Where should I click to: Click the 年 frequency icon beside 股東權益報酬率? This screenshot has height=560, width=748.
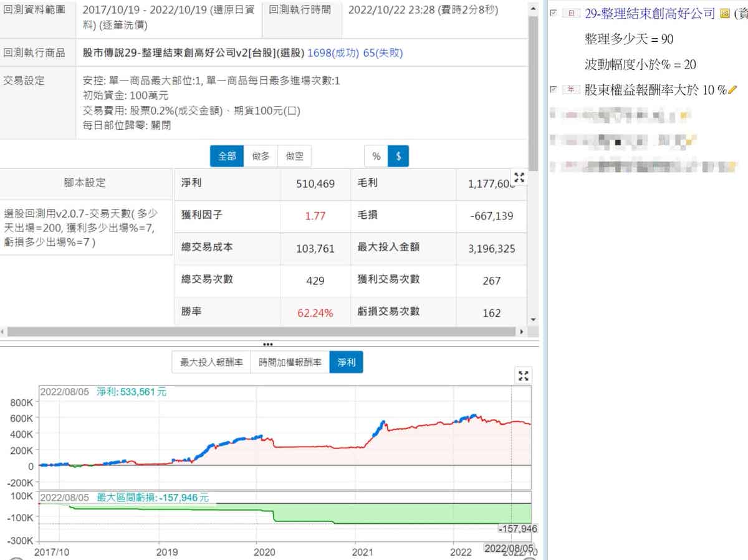tap(570, 90)
